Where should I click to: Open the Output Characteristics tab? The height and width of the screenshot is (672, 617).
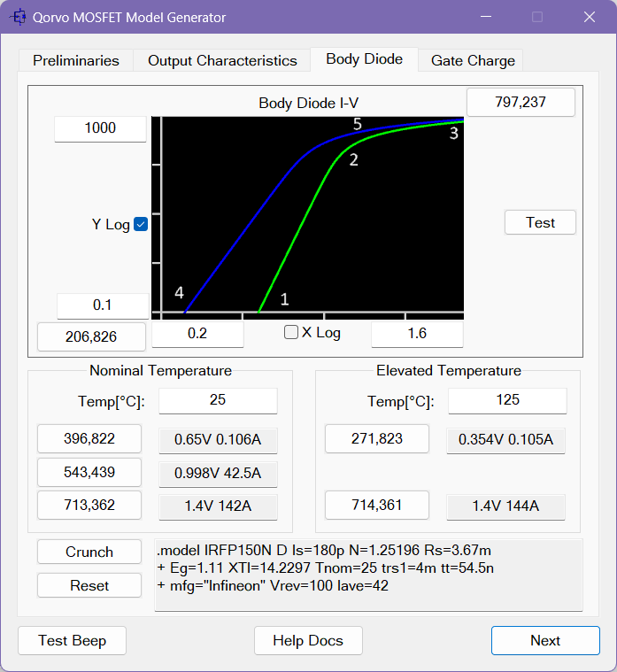(222, 60)
